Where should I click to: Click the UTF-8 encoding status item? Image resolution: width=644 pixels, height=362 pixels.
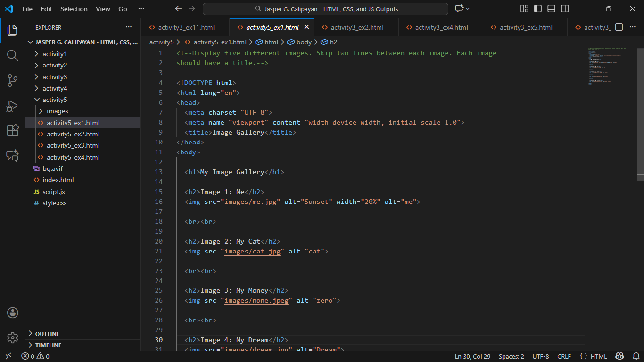click(x=540, y=357)
